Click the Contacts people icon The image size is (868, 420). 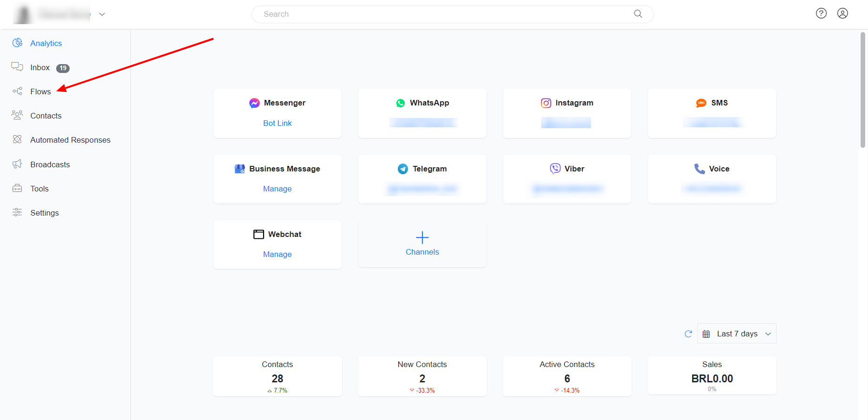[17, 115]
